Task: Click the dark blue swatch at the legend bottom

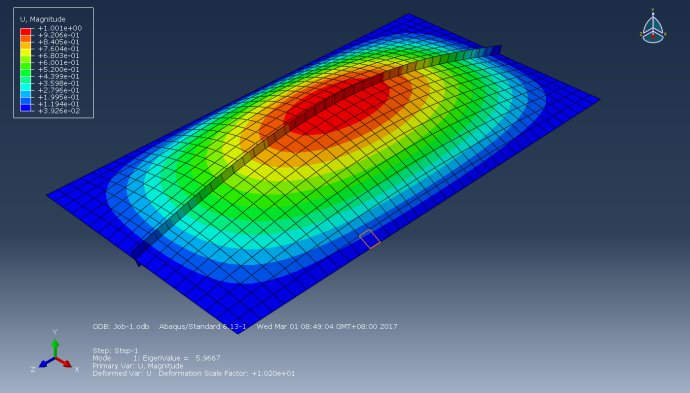Action: pyautogui.click(x=26, y=108)
